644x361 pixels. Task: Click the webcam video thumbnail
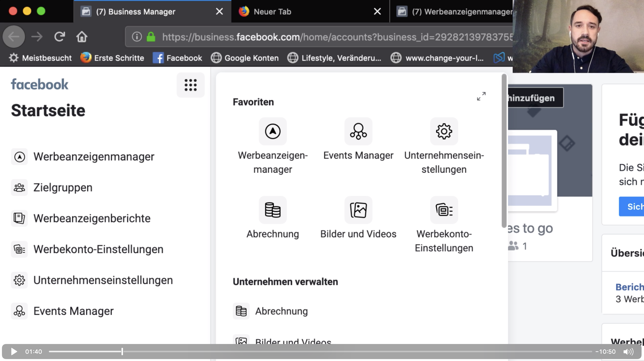point(578,36)
